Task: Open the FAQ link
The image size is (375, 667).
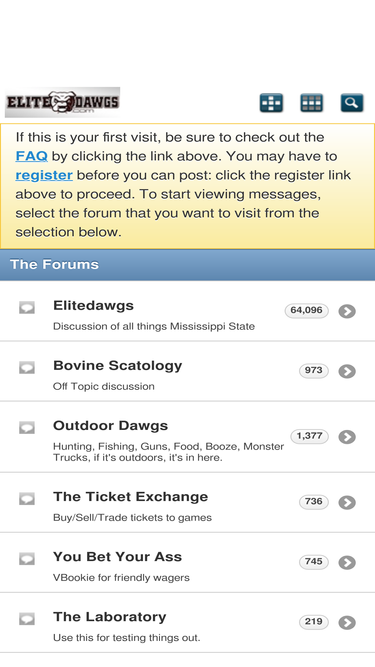Action: (31, 156)
